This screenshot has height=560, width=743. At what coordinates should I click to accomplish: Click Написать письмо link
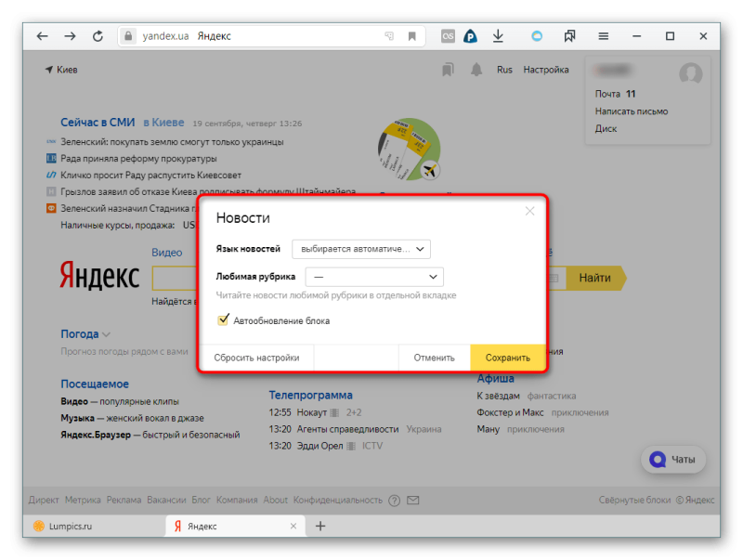pyautogui.click(x=632, y=111)
